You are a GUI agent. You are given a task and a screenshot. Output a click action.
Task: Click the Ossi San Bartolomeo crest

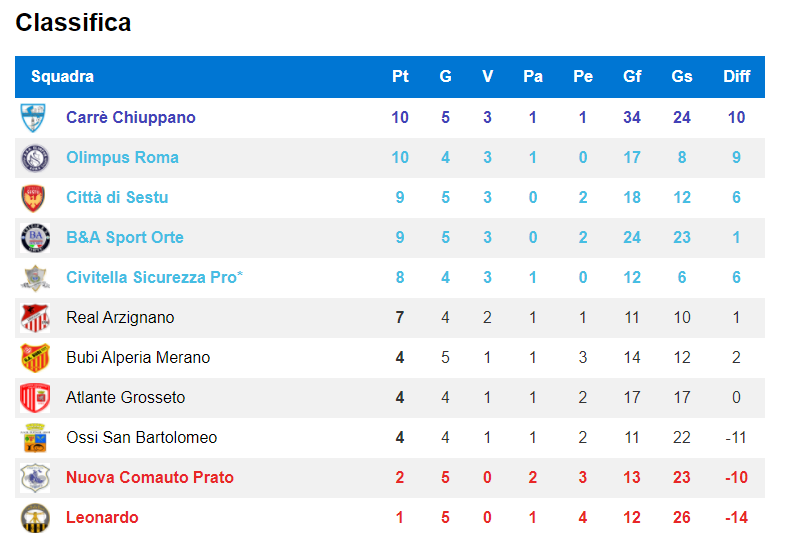point(35,438)
